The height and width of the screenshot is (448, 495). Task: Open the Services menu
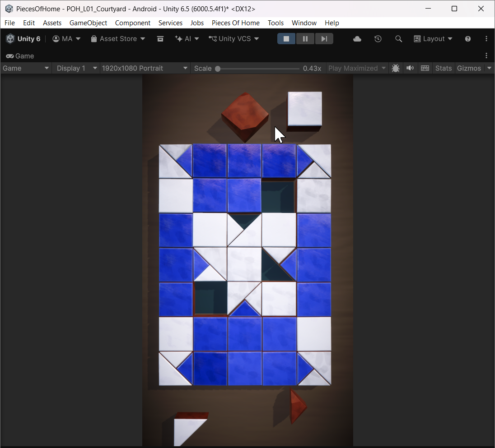pos(170,23)
